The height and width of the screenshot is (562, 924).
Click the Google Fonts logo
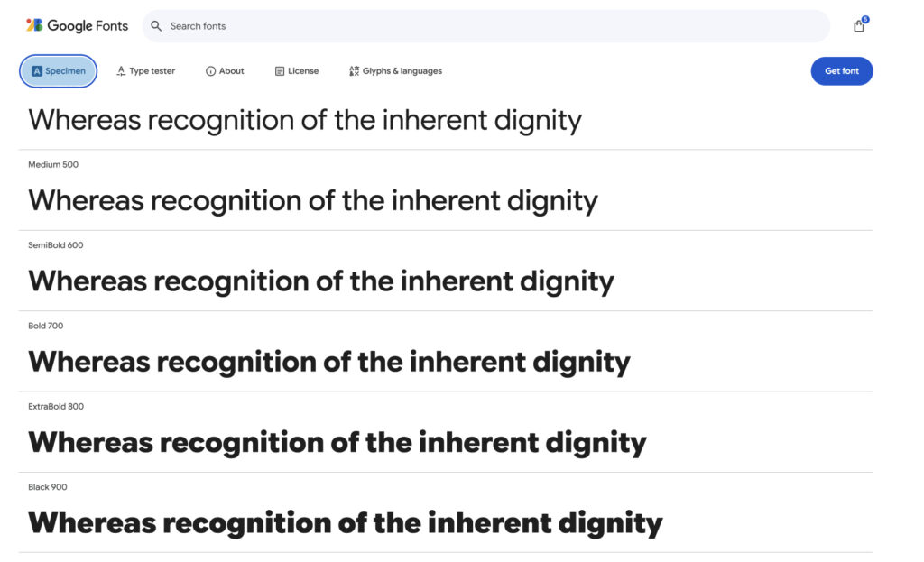pos(77,25)
